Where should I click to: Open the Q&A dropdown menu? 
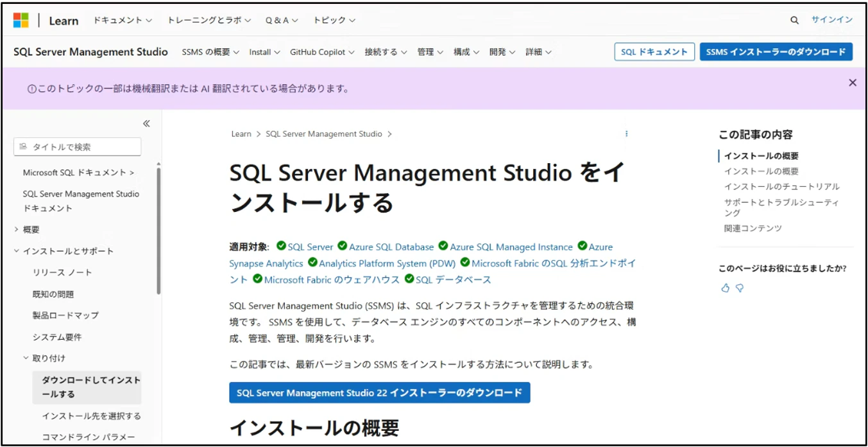[282, 21]
